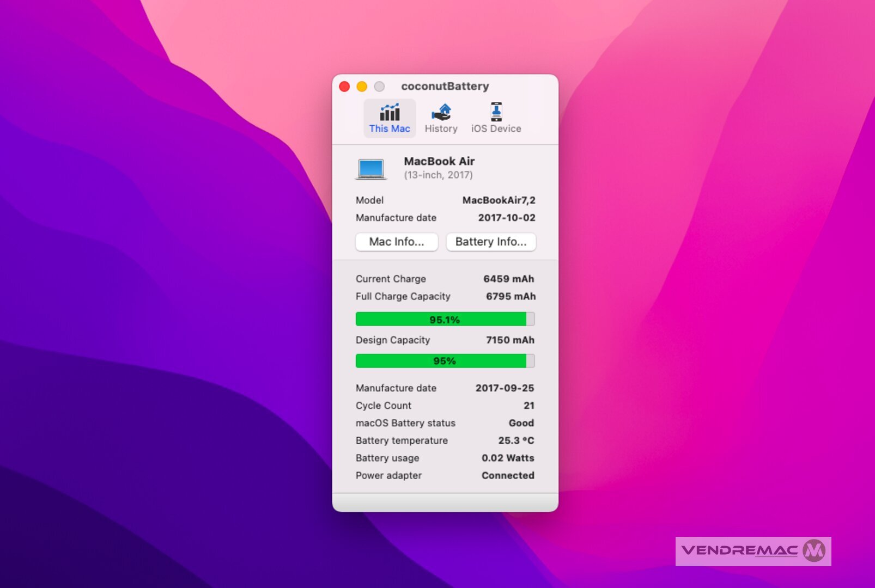Click the MacBook Air laptop image
The height and width of the screenshot is (588, 875).
click(x=371, y=169)
